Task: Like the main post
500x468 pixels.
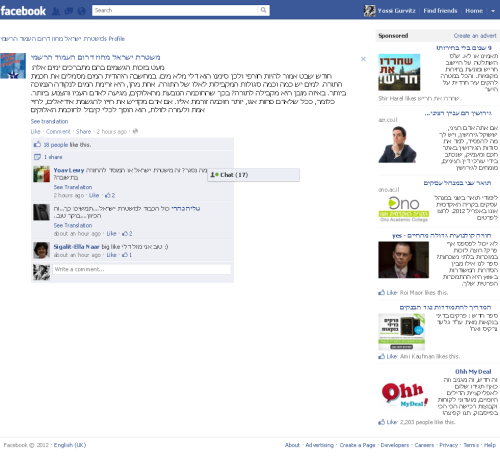Action: pos(35,132)
